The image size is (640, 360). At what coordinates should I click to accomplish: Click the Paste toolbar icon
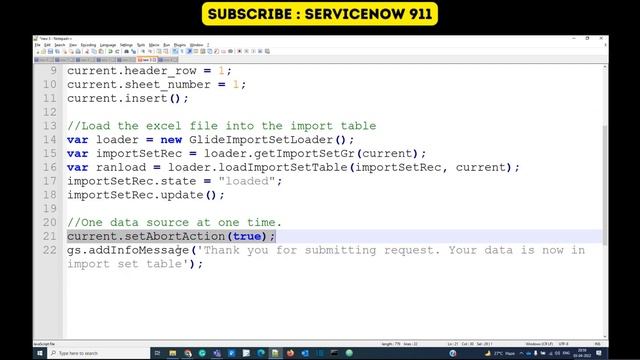tap(100, 51)
